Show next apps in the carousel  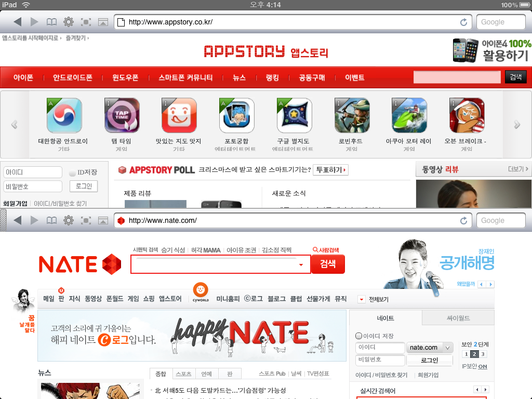(x=517, y=125)
